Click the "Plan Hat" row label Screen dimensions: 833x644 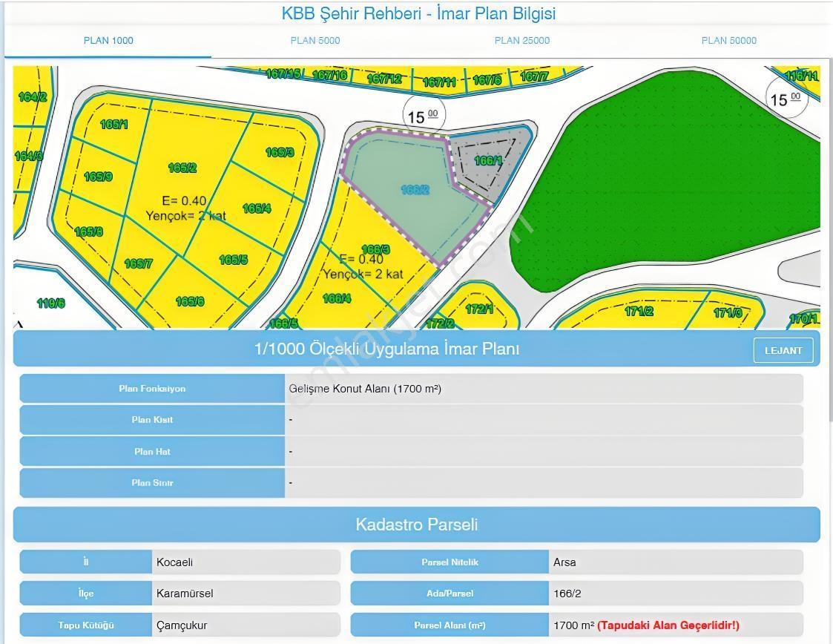tap(152, 452)
